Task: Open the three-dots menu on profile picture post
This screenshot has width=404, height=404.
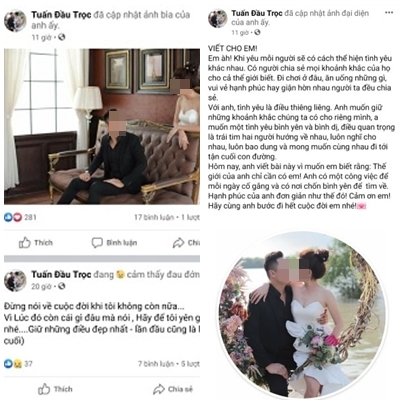Action: pyautogui.click(x=389, y=13)
